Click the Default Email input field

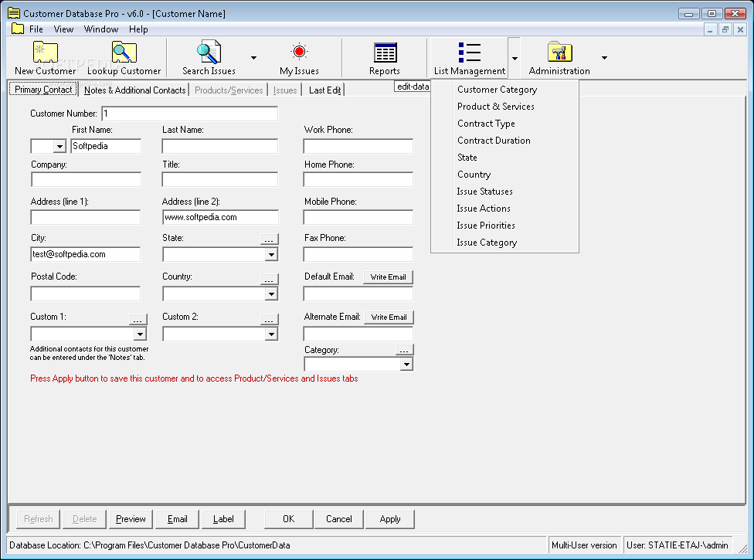tap(358, 294)
